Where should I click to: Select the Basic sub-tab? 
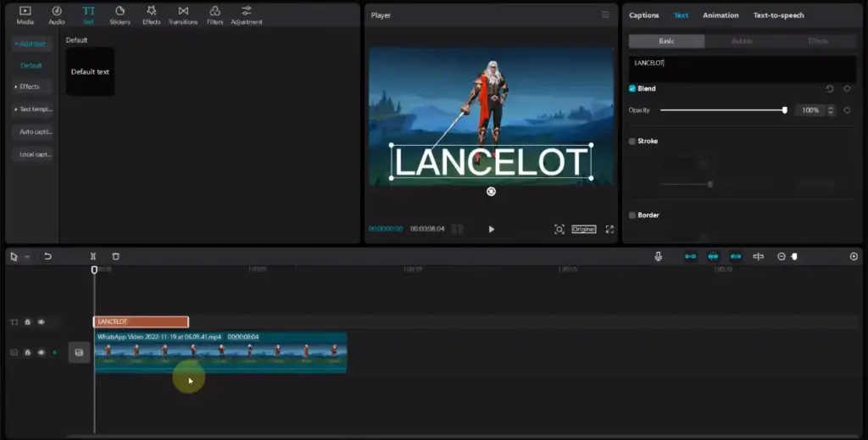666,41
